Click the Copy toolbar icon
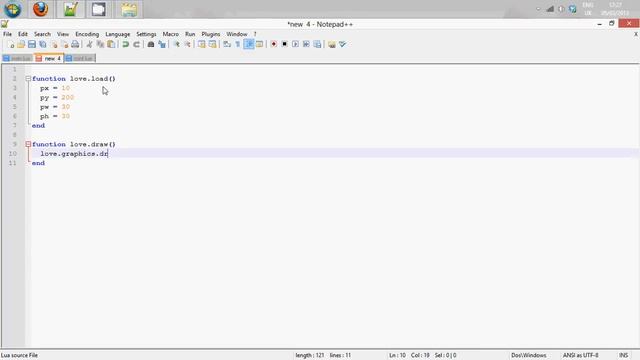This screenshot has height=360, width=640. tap(100, 44)
